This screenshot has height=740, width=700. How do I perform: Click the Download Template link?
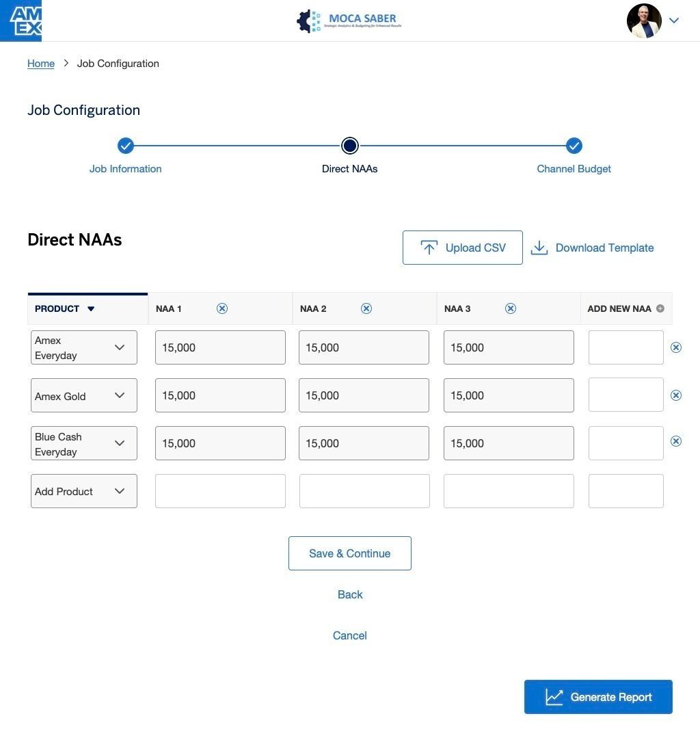[604, 248]
